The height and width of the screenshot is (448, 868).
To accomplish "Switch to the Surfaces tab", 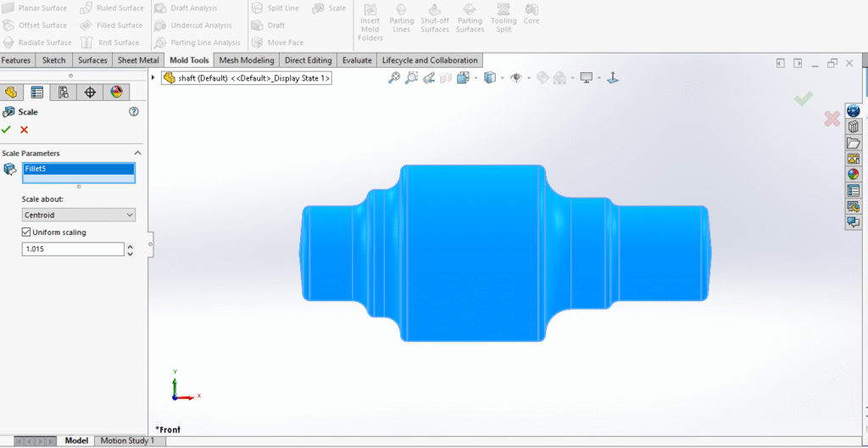I will [92, 60].
